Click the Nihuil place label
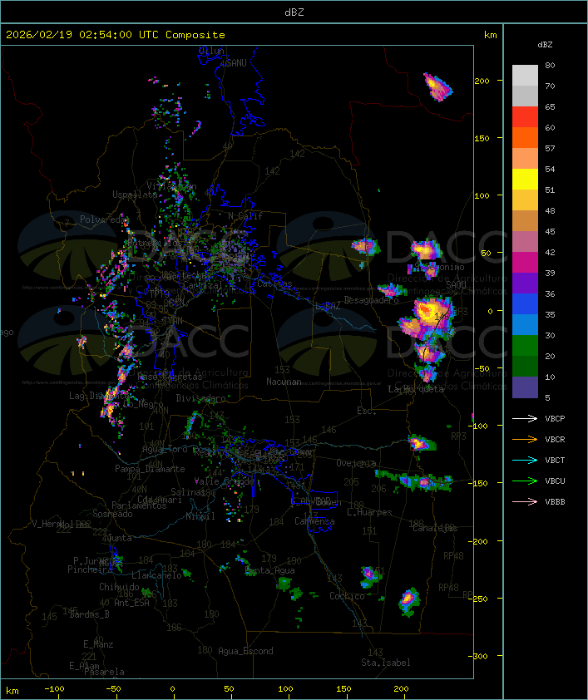The height and width of the screenshot is (700, 588). pyautogui.click(x=200, y=516)
